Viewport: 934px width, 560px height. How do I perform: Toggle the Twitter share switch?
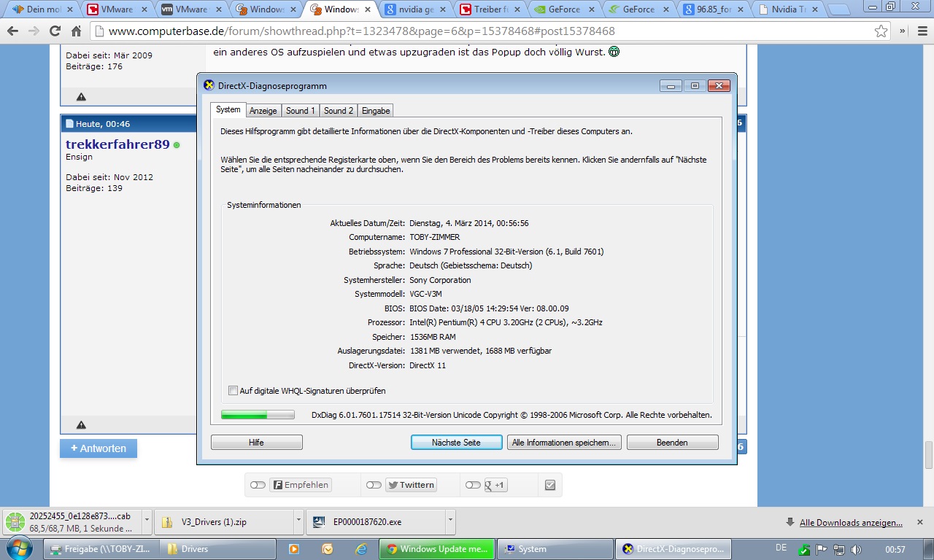[374, 485]
